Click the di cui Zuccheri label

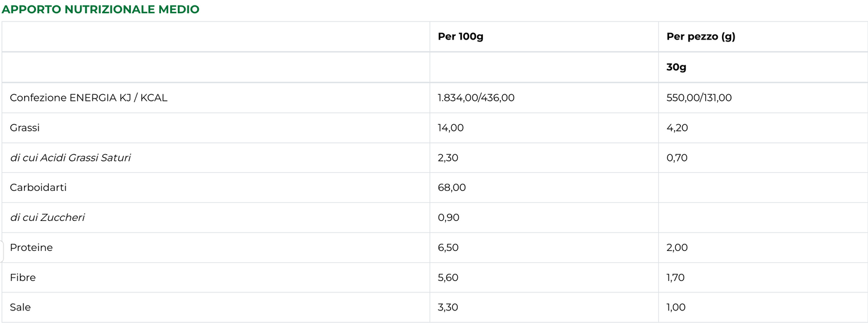(x=47, y=217)
